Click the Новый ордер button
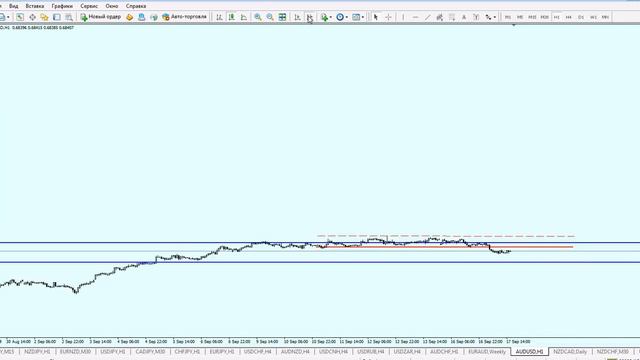 point(100,17)
